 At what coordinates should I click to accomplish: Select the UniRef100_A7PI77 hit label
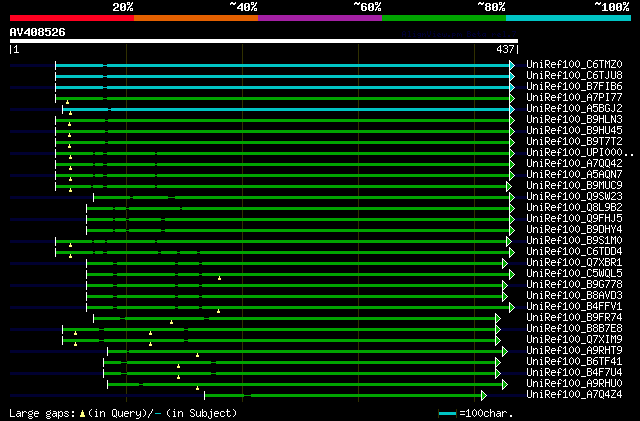click(574, 98)
